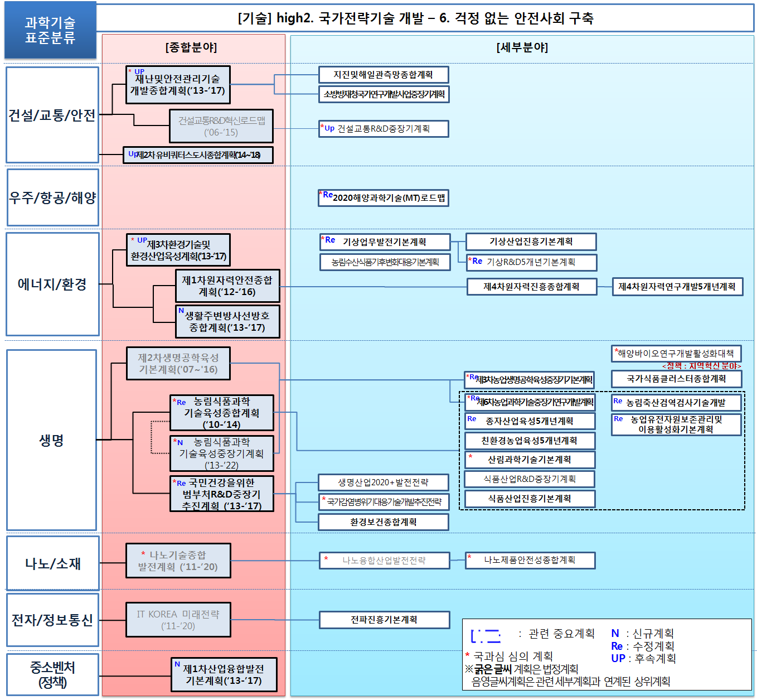Screen dimensions: 757x700
Task: Select 제2차생명공학육성 기본계획 box
Action: [x=178, y=364]
